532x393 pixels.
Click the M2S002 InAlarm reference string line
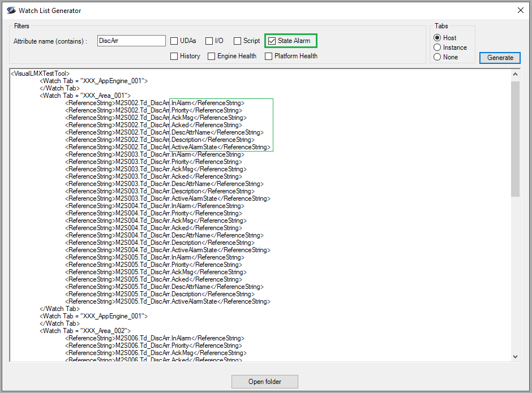coord(155,103)
